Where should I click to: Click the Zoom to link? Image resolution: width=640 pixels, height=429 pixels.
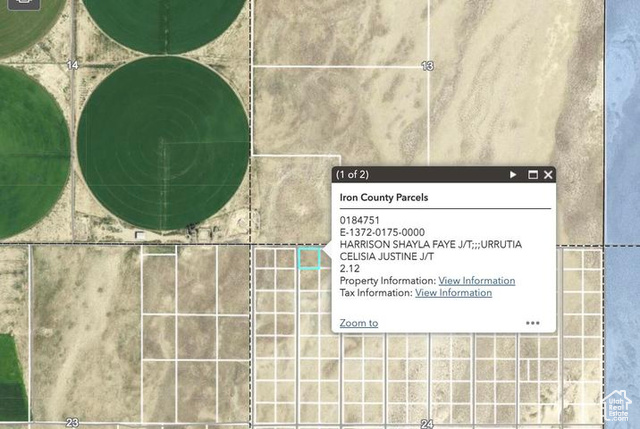click(358, 323)
